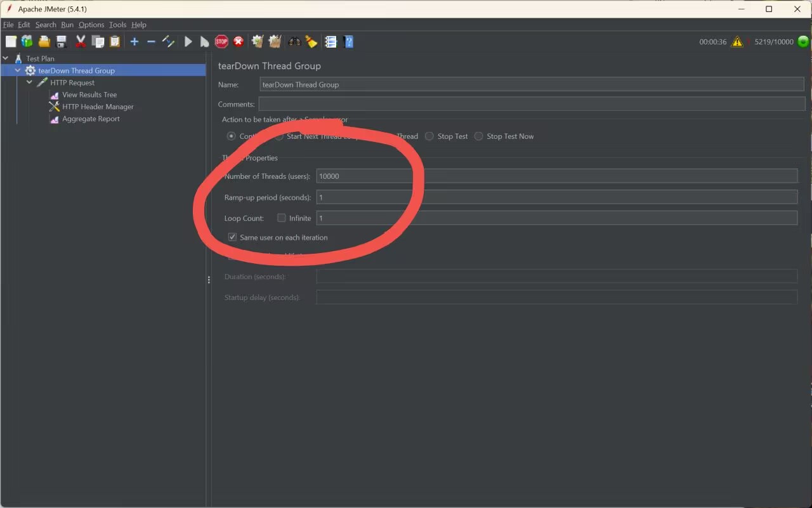
Task: Click the Comments input field
Action: (x=532, y=104)
